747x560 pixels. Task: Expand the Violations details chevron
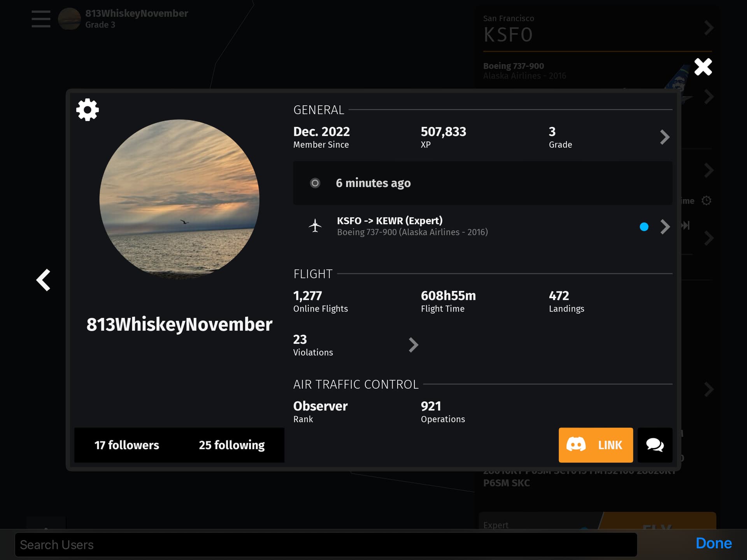point(414,345)
